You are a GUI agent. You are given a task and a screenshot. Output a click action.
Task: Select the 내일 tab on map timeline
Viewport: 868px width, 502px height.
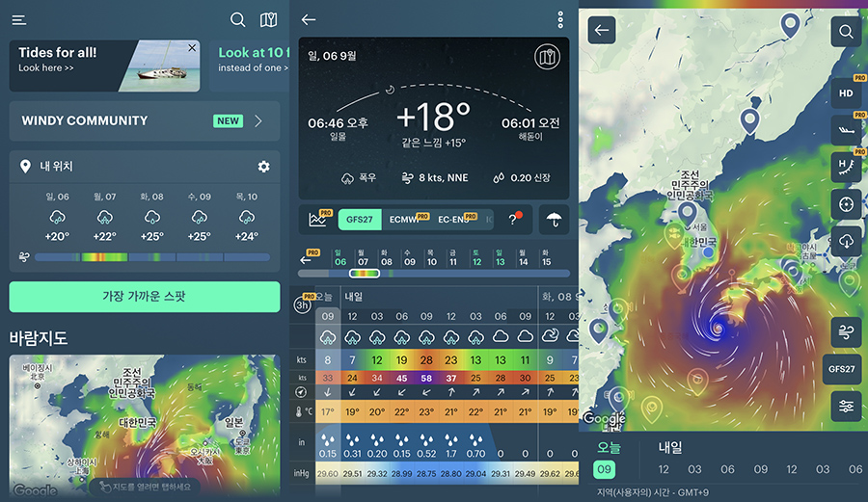click(670, 447)
